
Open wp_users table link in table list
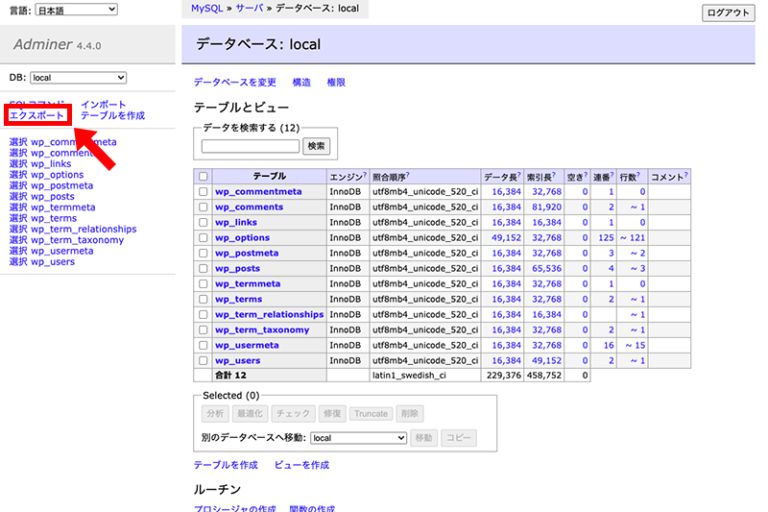[x=238, y=360]
